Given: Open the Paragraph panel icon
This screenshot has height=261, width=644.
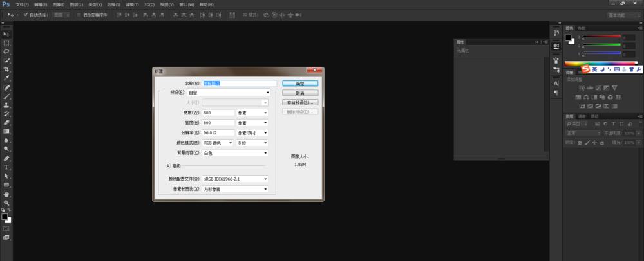Looking at the screenshot, I should pyautogui.click(x=556, y=93).
